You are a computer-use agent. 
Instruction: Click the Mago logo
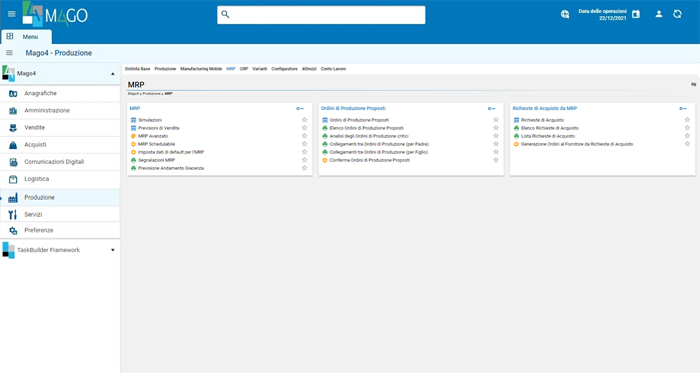pos(55,14)
